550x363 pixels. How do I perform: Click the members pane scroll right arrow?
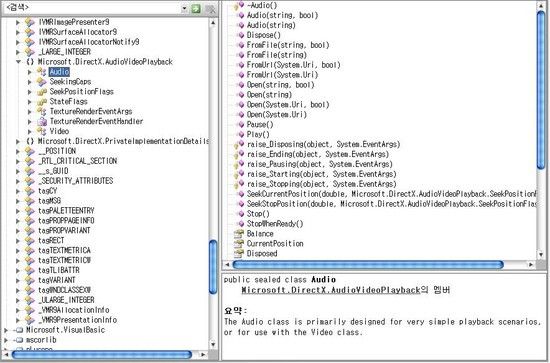point(531,265)
